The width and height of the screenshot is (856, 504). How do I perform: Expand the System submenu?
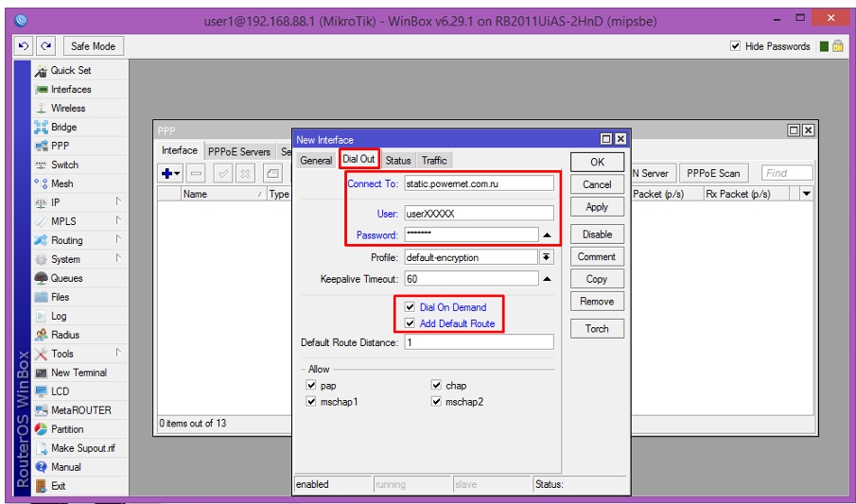click(x=118, y=258)
